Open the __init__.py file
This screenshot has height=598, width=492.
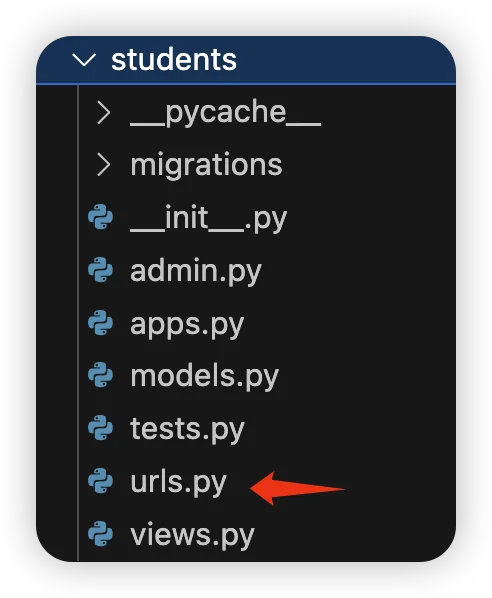click(208, 219)
